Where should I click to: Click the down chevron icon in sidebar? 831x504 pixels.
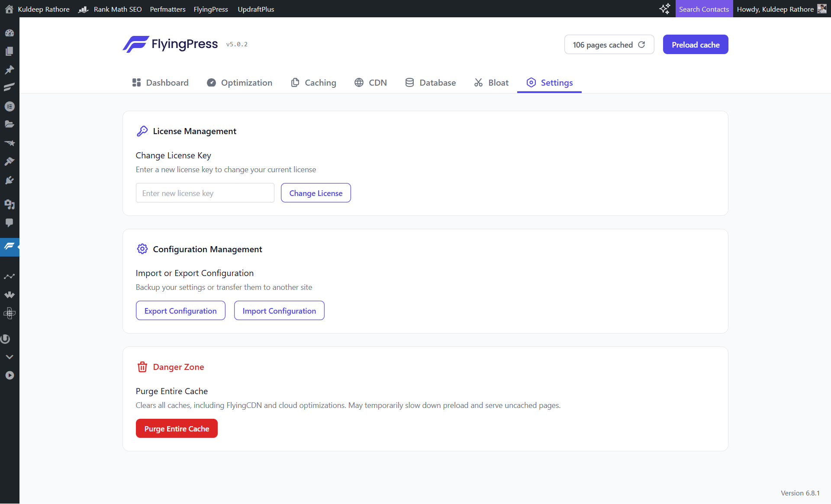pos(10,357)
